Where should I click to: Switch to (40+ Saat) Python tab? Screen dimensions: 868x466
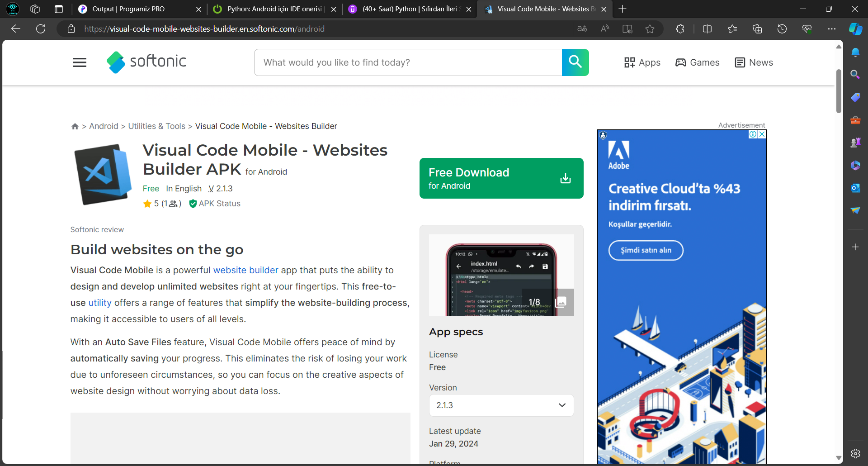coord(410,9)
